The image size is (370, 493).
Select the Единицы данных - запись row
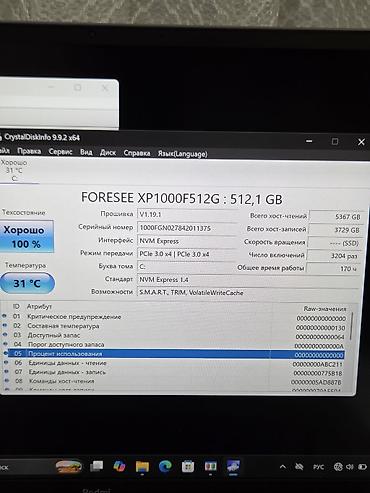(x=173, y=372)
